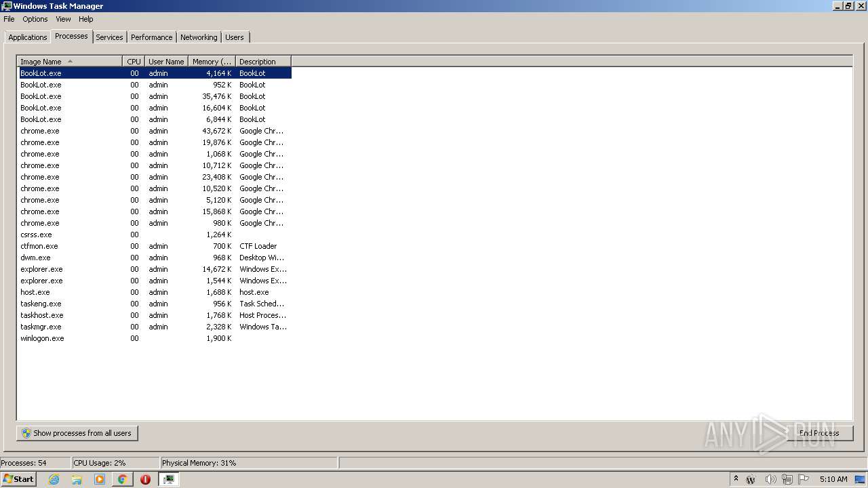The image size is (868, 488).
Task: Open the network tray icon
Action: (787, 479)
